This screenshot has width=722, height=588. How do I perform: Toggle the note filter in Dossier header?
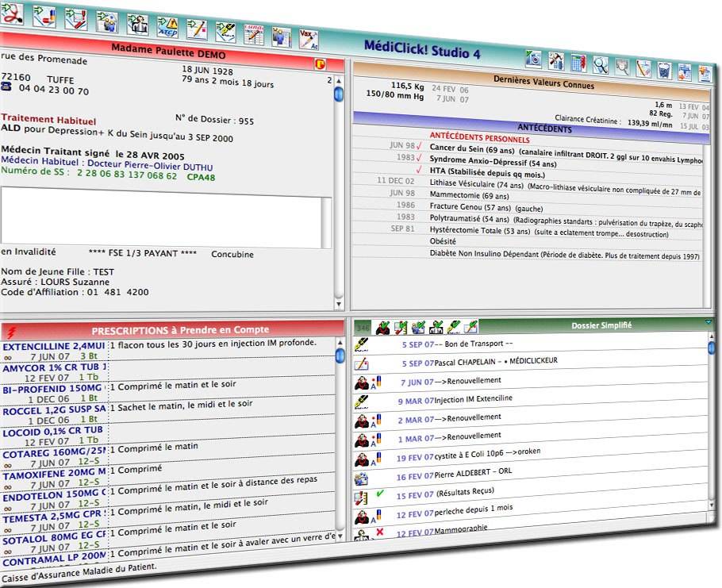click(x=470, y=326)
